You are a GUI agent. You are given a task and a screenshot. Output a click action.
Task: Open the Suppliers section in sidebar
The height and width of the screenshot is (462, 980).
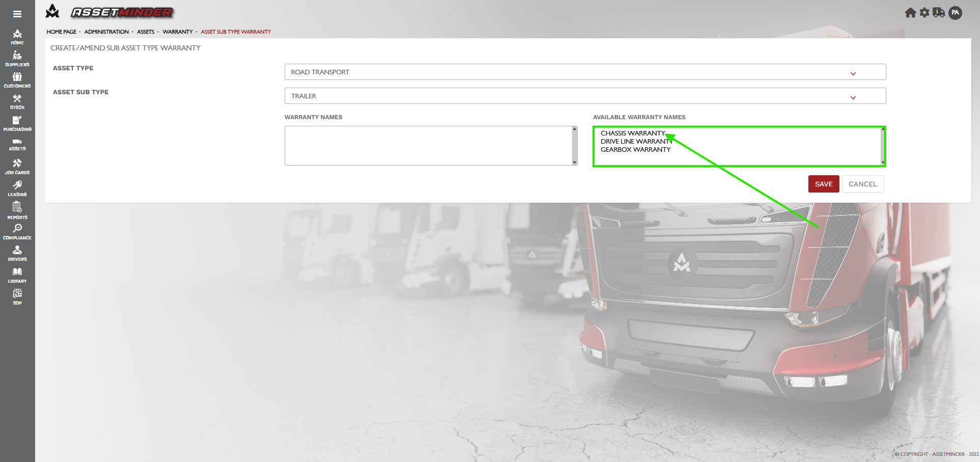[x=17, y=59]
